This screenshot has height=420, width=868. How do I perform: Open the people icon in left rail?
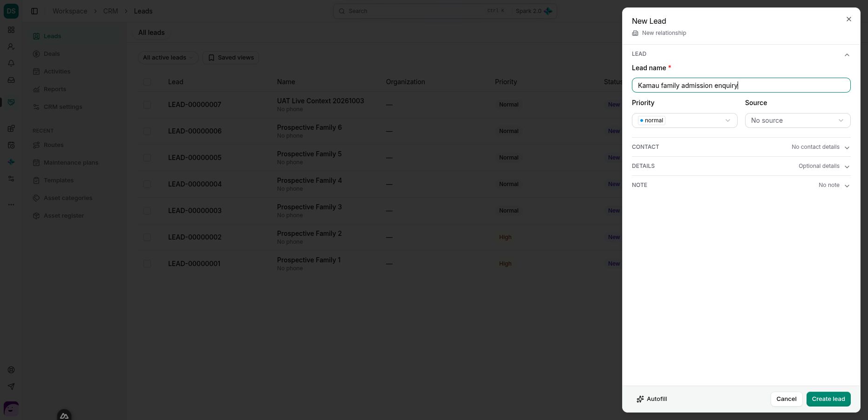tap(11, 47)
